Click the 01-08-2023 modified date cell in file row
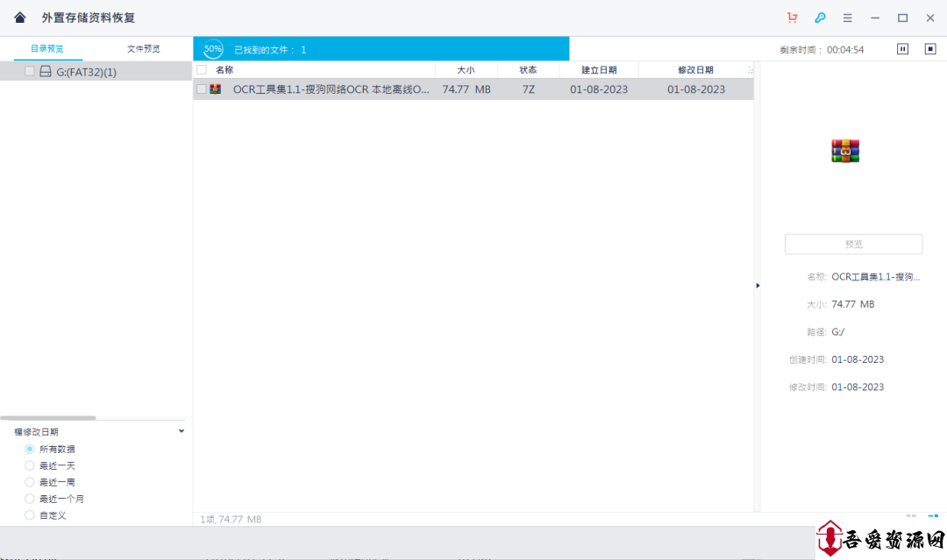Image resolution: width=947 pixels, height=560 pixels. coord(695,89)
